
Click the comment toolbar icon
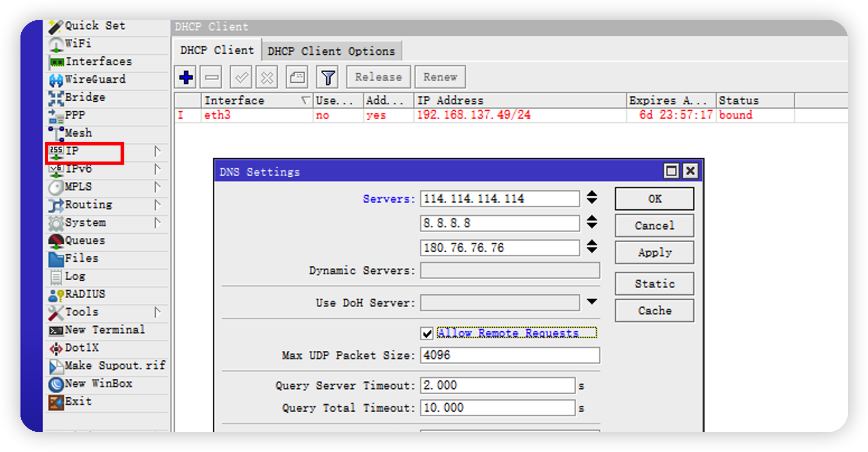297,77
